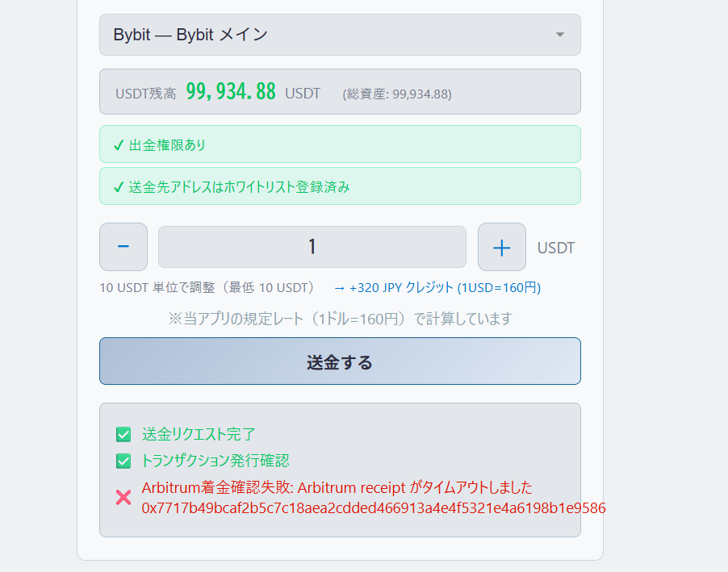This screenshot has height=572, width=728.
Task: Click the 送金する button
Action: point(340,361)
